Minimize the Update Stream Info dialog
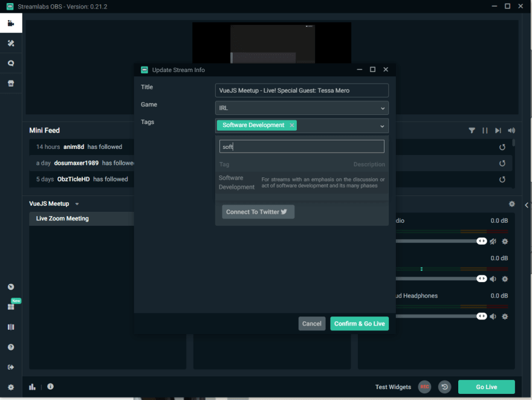532x400 pixels. [359, 70]
